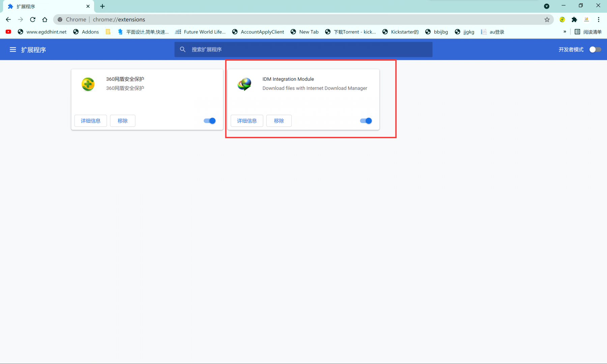Image resolution: width=607 pixels, height=364 pixels.
Task: Click the IDM toolbar extension icon
Action: click(x=586, y=20)
